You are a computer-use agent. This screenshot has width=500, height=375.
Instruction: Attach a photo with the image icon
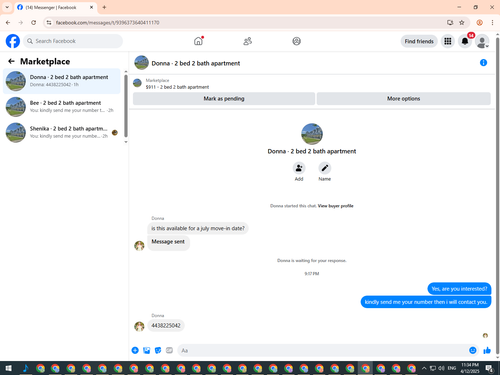coord(147,350)
